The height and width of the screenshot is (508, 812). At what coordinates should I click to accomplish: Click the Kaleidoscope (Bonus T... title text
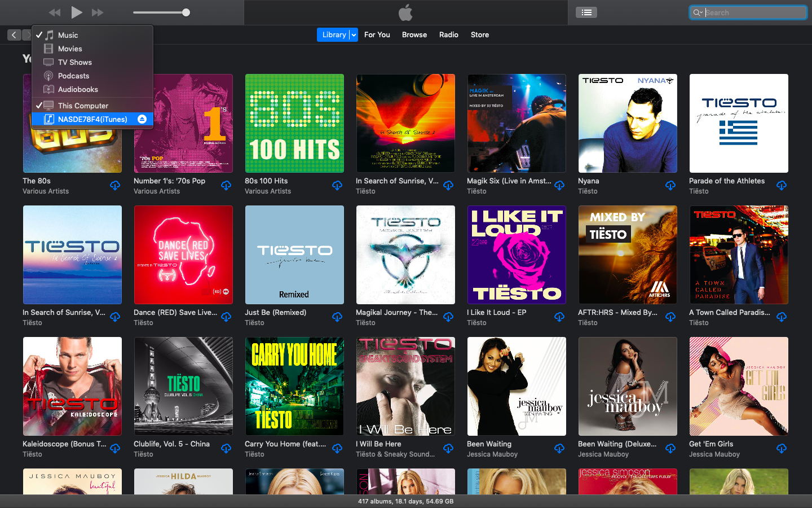(64, 444)
